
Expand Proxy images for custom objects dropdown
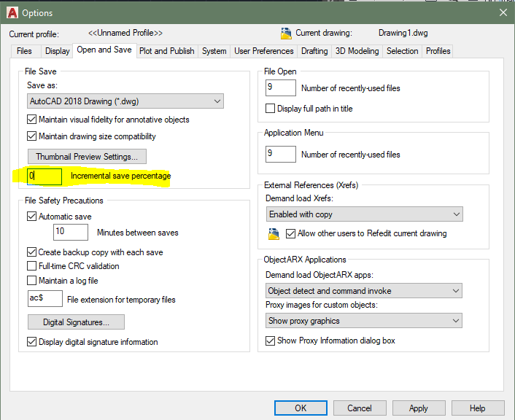363,321
